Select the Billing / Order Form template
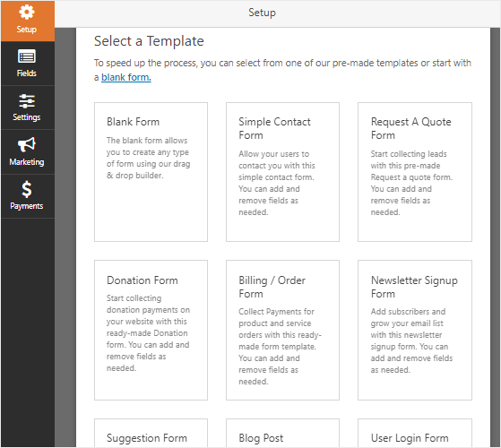Viewport: 501px width, 448px height. point(282,330)
